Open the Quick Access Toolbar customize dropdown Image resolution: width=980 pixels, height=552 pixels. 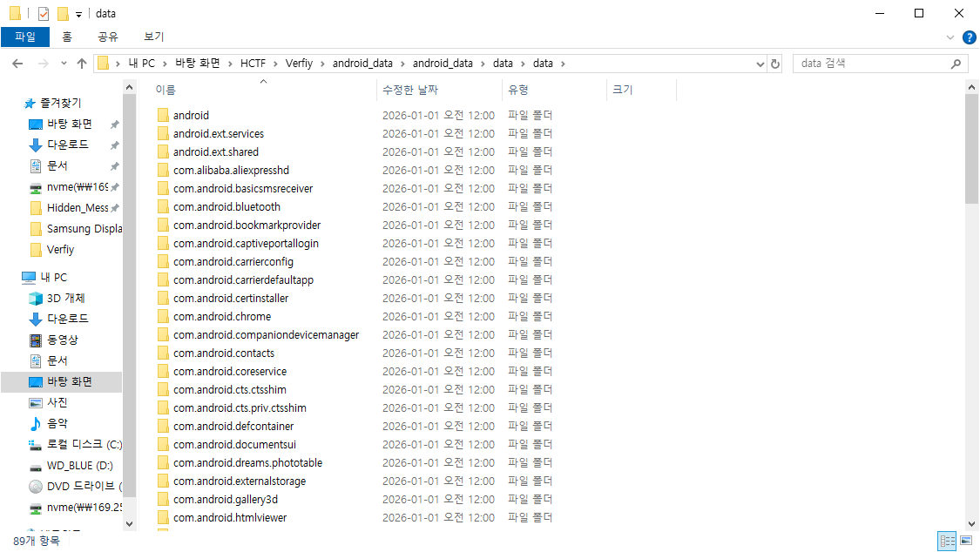78,14
